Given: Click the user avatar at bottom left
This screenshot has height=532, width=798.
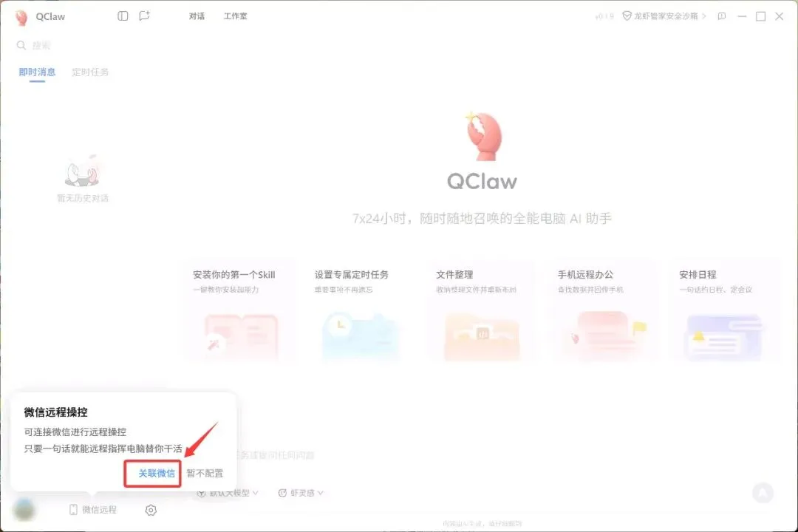Looking at the screenshot, I should [x=24, y=509].
